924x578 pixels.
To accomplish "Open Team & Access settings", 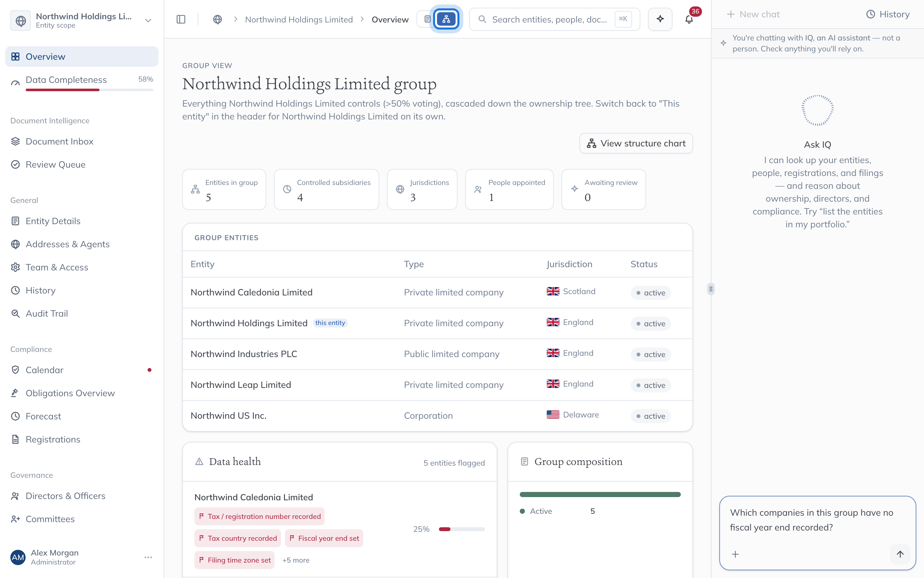I will click(x=82, y=267).
